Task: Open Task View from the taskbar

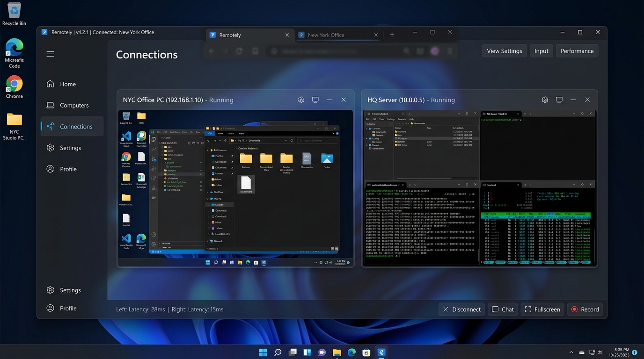Action: (x=293, y=352)
